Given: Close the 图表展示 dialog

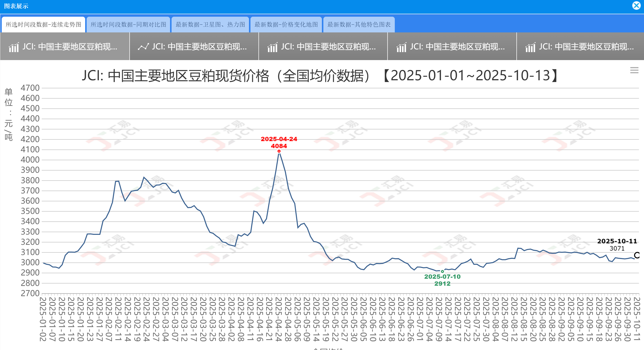Looking at the screenshot, I should (x=636, y=5).
